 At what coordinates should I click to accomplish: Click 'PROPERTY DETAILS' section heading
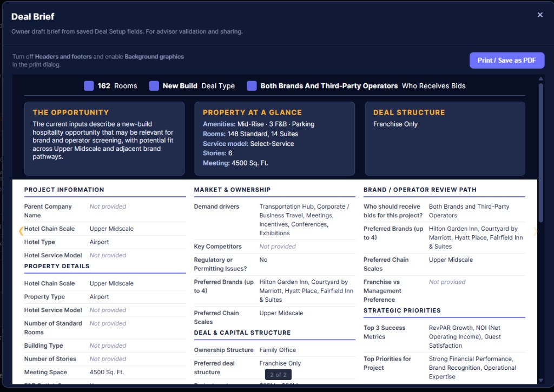(x=57, y=266)
